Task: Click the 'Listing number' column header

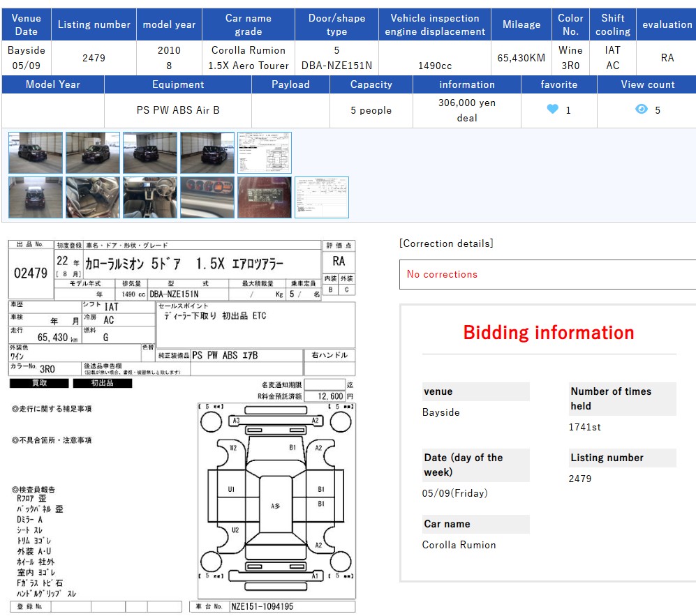Action: pos(94,24)
